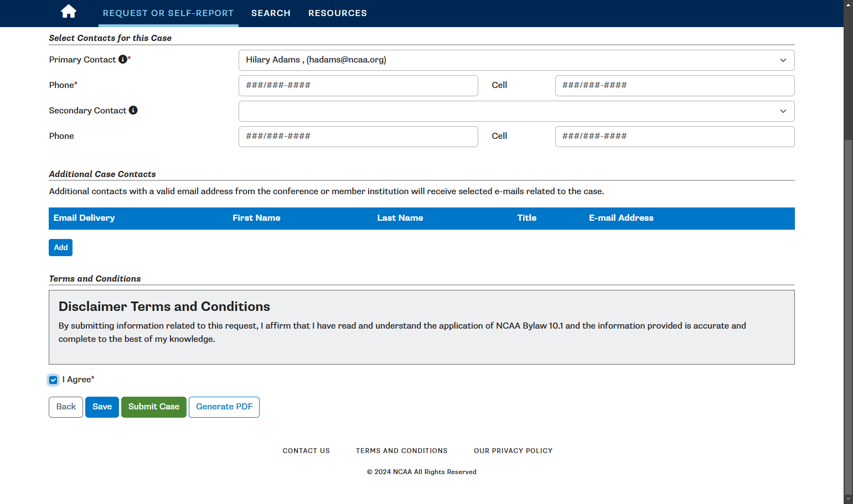The height and width of the screenshot is (504, 853).
Task: Click the Submit Case button
Action: coord(154,407)
